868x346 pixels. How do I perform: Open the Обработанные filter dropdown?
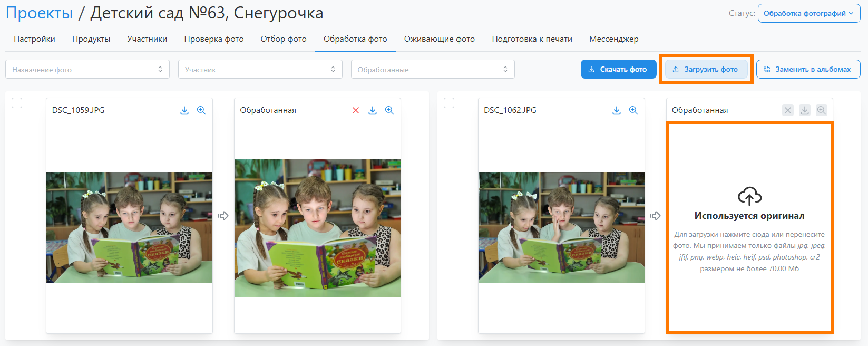click(432, 69)
